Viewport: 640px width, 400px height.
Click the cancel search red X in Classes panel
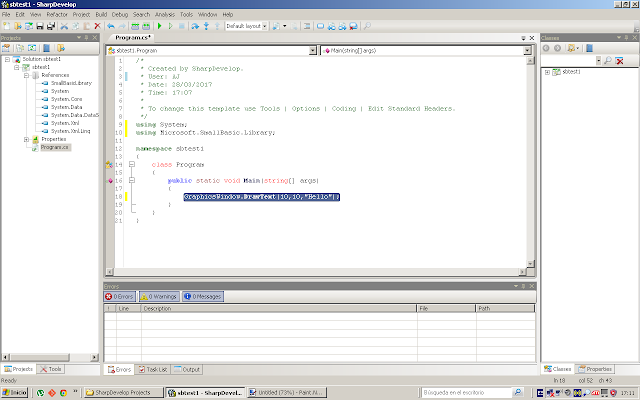619,61
